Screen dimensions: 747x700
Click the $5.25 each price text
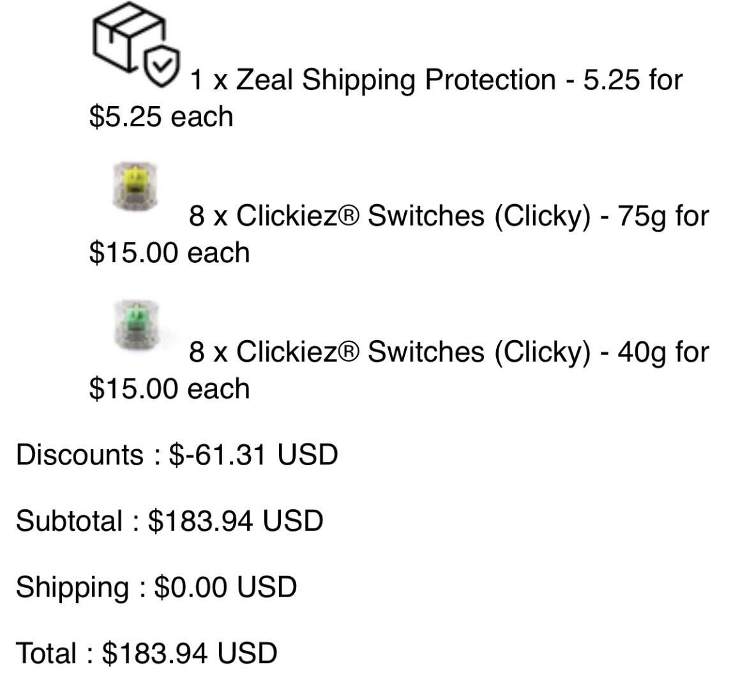pos(161,117)
